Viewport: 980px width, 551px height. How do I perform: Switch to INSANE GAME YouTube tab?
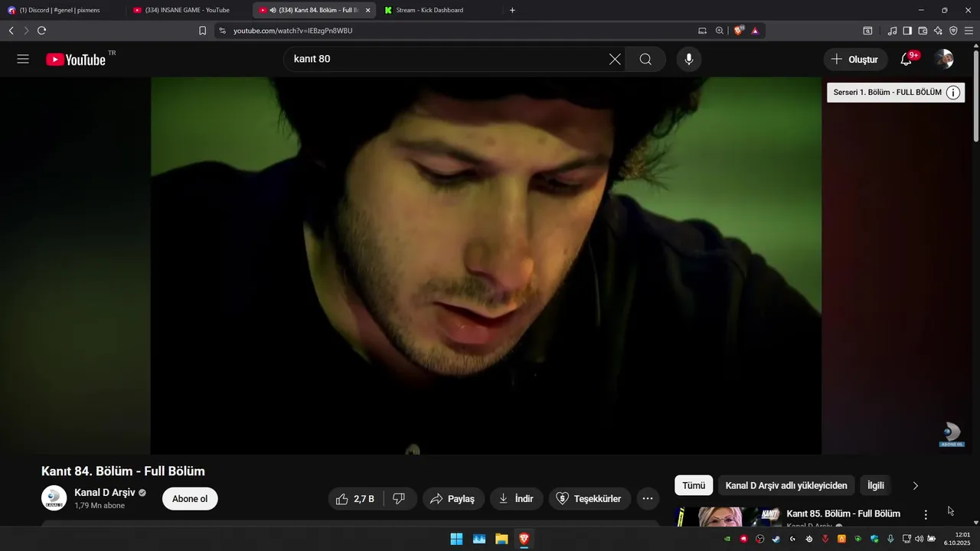188,10
